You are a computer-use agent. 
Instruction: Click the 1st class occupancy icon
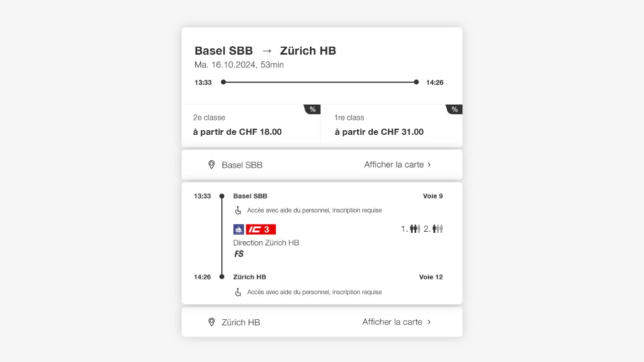pos(415,229)
